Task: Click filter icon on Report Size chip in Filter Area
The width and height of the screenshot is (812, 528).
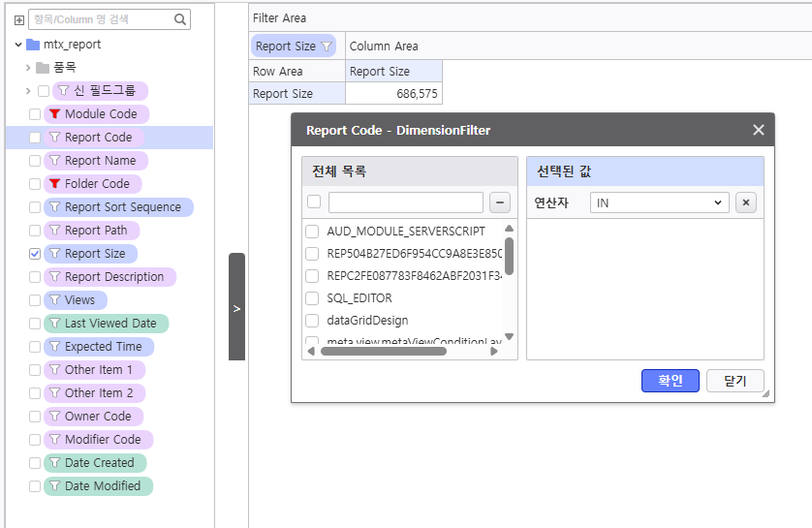Action: click(x=327, y=47)
